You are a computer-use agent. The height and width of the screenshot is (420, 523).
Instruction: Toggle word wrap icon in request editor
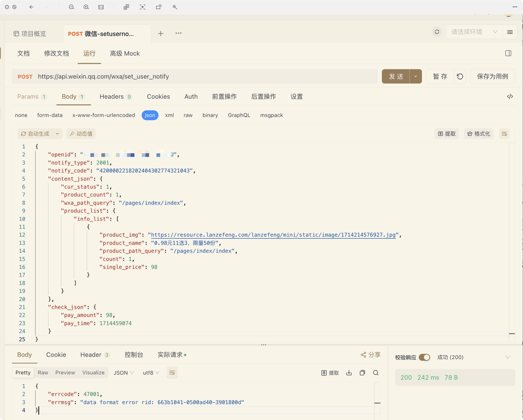(504, 134)
